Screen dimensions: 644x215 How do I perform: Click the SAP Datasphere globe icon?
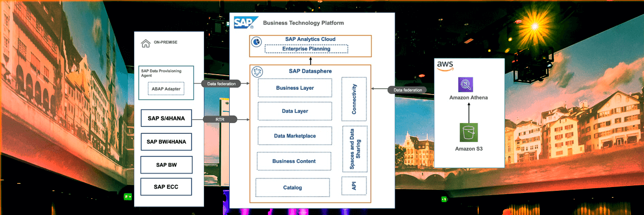click(257, 72)
